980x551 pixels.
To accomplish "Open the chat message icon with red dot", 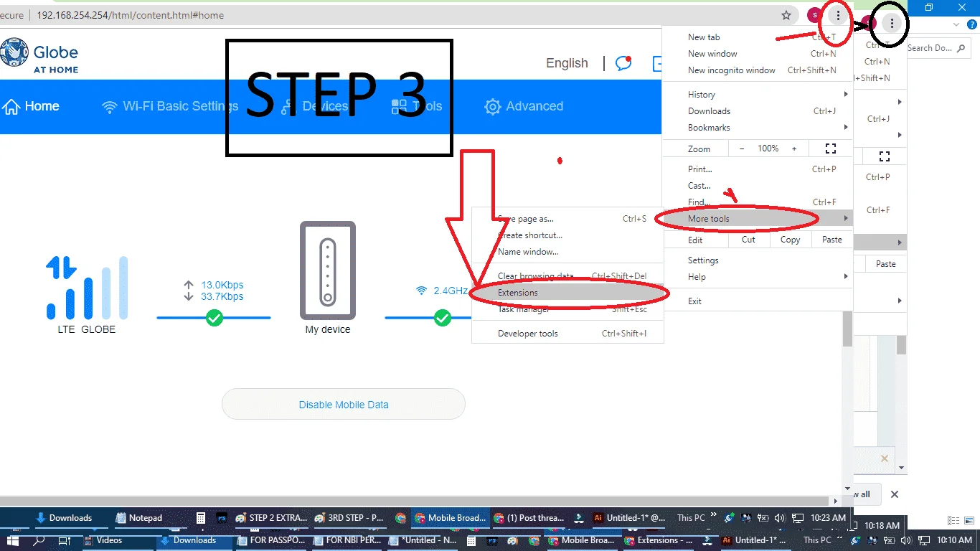I will (x=623, y=63).
